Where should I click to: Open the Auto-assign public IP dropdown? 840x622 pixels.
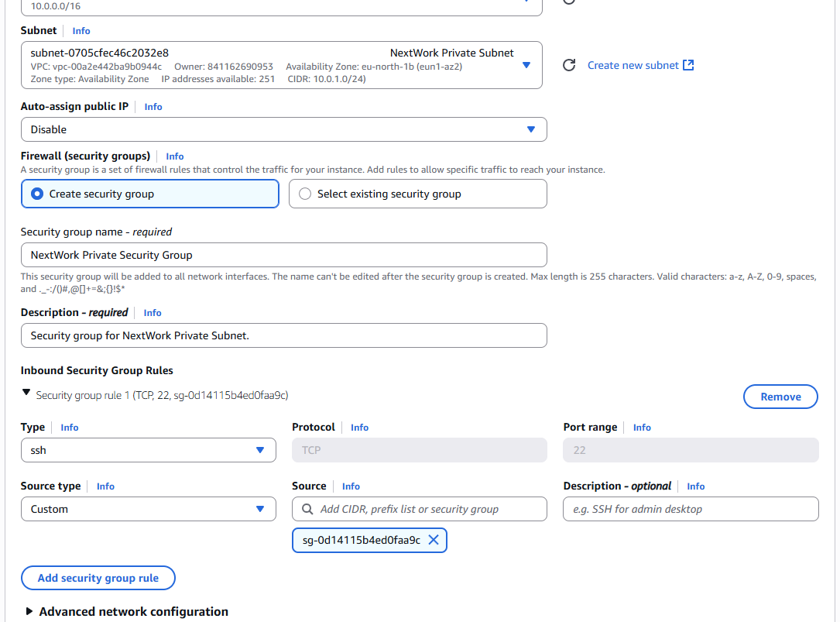click(x=283, y=129)
